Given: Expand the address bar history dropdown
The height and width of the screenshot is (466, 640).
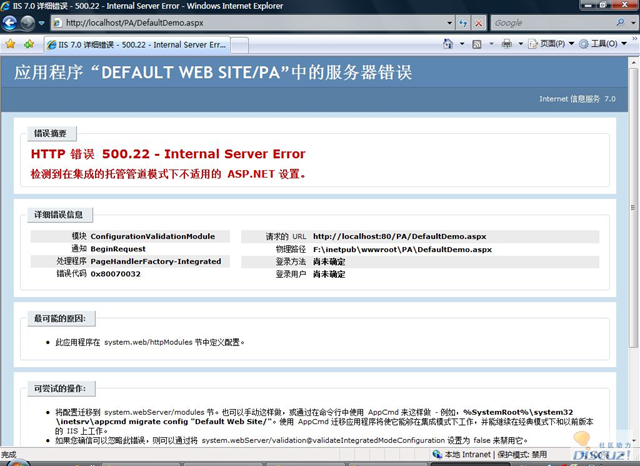Looking at the screenshot, I should click(x=449, y=23).
